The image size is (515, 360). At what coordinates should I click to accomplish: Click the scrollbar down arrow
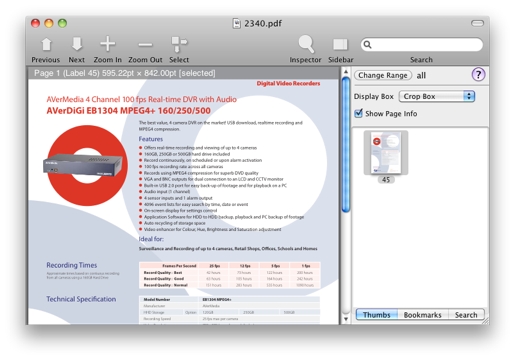pyautogui.click(x=346, y=319)
